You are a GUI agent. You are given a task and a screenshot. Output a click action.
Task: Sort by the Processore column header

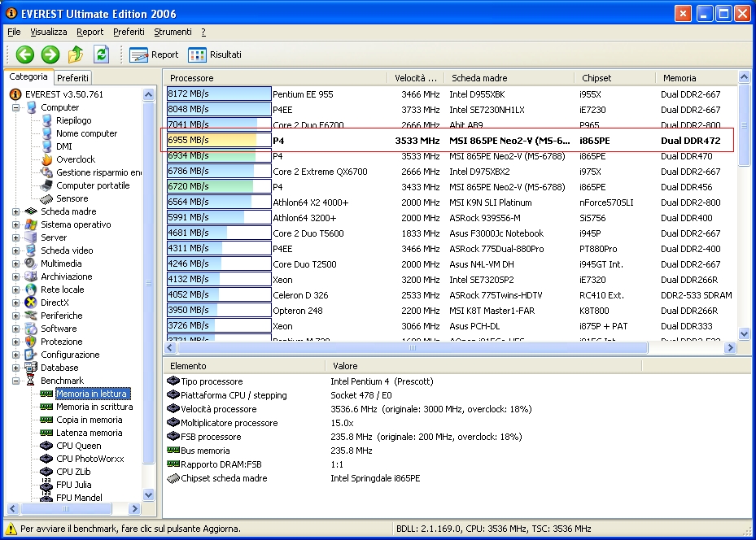tap(275, 78)
